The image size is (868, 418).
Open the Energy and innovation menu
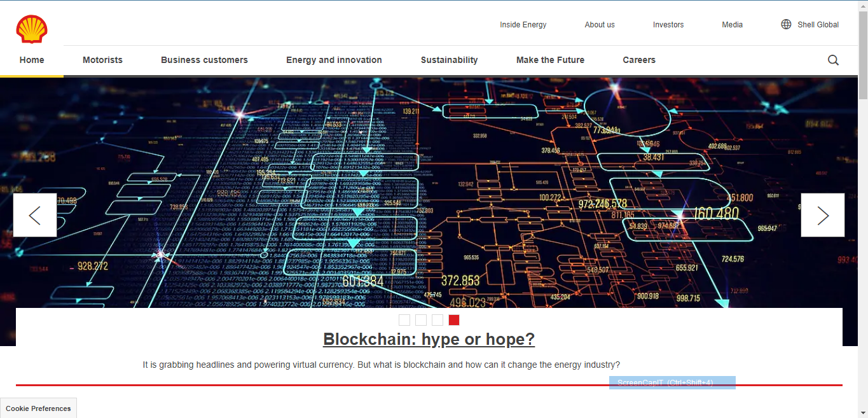[334, 60]
